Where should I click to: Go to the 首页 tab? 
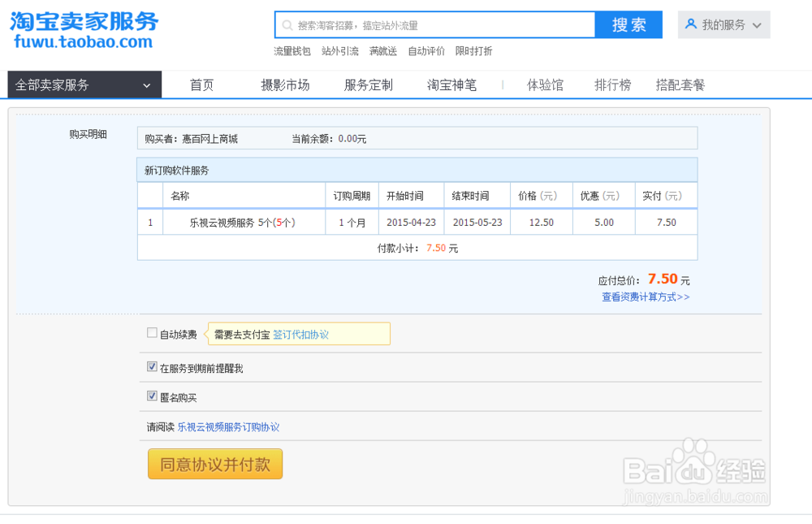pos(201,85)
